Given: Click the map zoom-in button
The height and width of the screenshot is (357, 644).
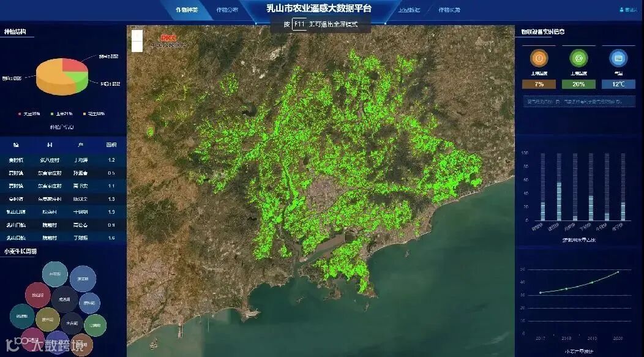Looking at the screenshot, I should [137, 36].
